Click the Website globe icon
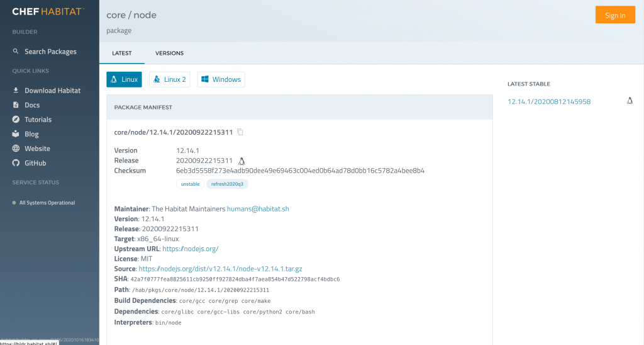Screen dimensions: 644x345 [16, 148]
